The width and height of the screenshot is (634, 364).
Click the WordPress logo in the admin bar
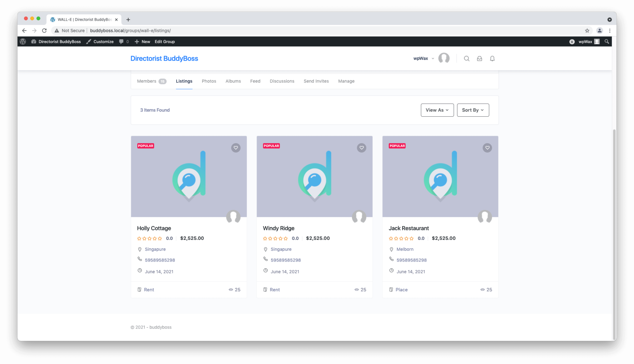pyautogui.click(x=23, y=41)
